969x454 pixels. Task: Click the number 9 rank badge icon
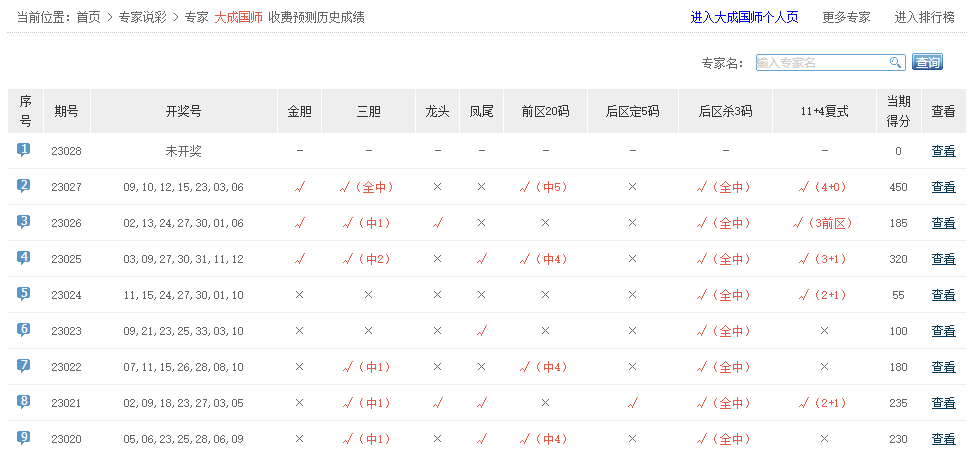24,438
